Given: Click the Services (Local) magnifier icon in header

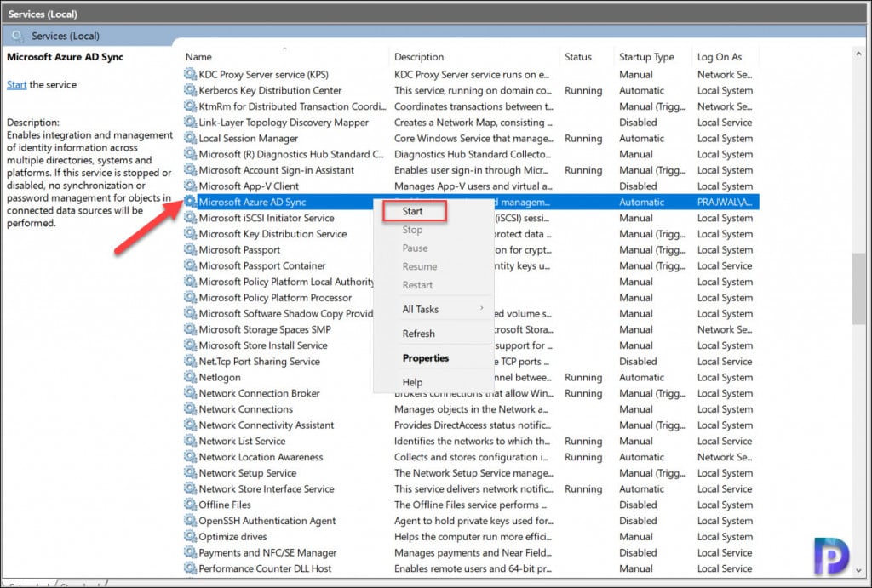Looking at the screenshot, I should click(17, 36).
